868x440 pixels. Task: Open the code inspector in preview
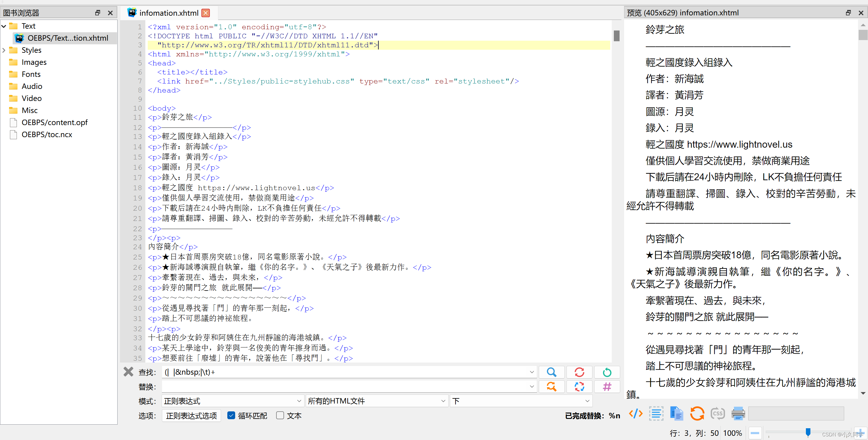[636, 413]
